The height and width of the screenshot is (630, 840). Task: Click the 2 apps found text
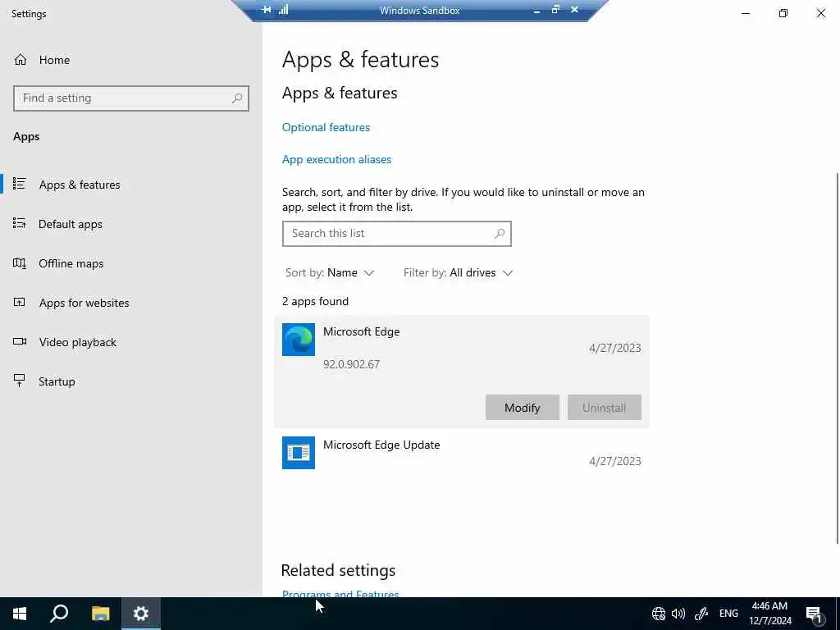click(x=315, y=301)
